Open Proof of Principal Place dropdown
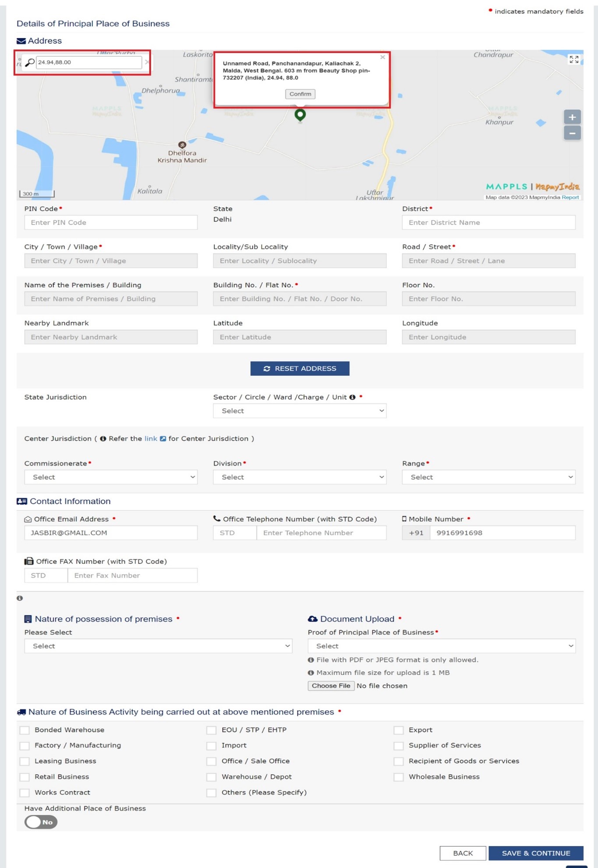Image resolution: width=598 pixels, height=868 pixels. pyautogui.click(x=441, y=646)
